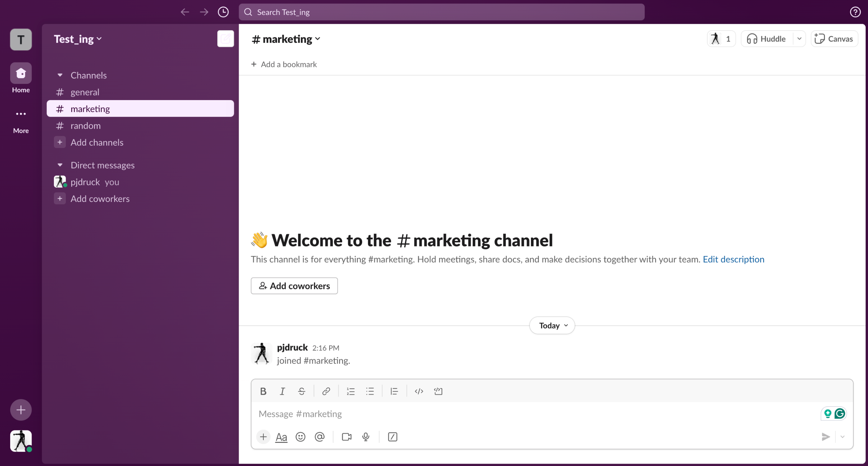The width and height of the screenshot is (868, 466).
Task: Hide formatting toolbar with Aa icon
Action: click(x=281, y=437)
